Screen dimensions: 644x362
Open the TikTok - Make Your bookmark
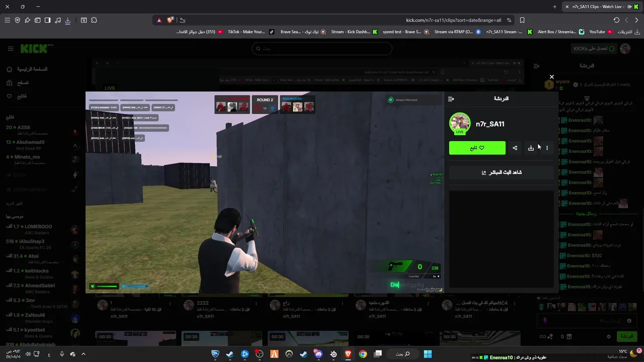[251, 32]
